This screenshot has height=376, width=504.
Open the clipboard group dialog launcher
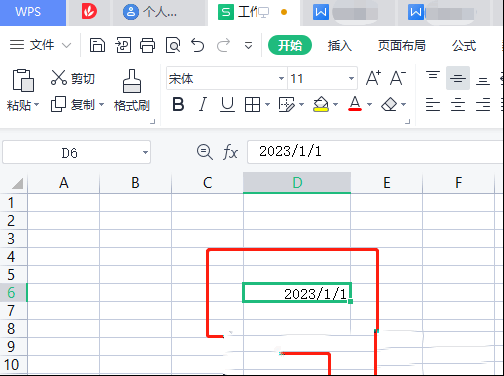point(153,122)
